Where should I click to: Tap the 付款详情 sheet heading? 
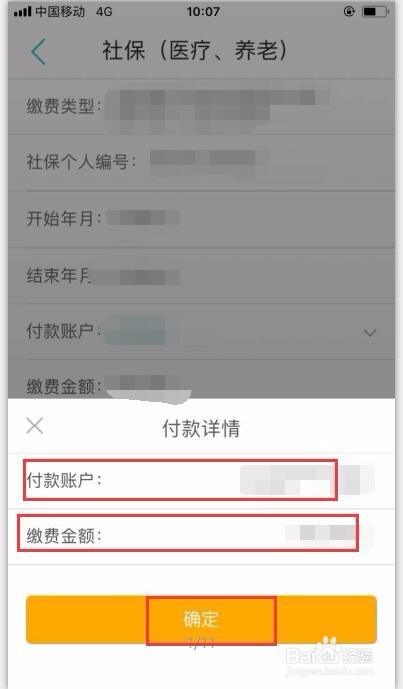[201, 428]
